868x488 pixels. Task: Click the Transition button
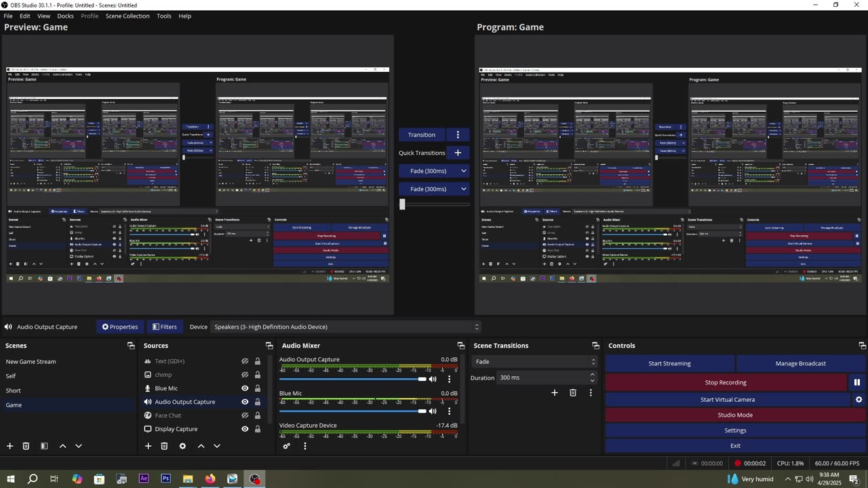coord(422,135)
